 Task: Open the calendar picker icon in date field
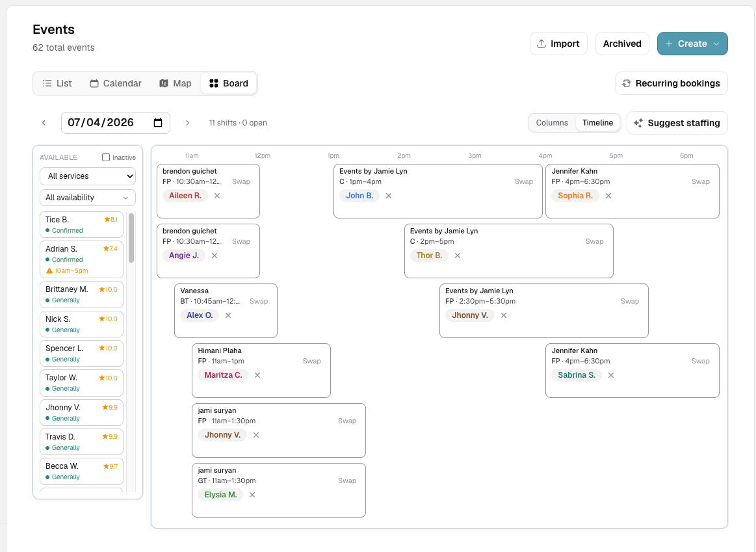click(x=158, y=122)
